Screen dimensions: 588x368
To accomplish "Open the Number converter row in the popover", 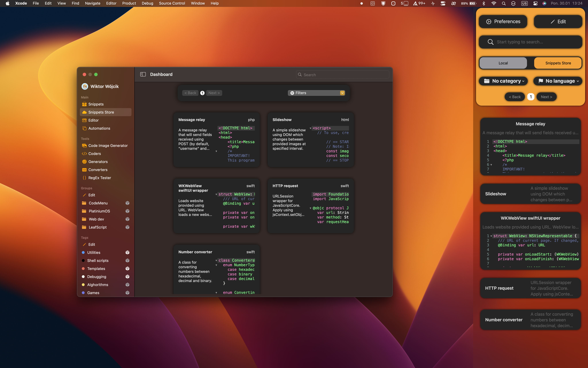I will pos(530,320).
